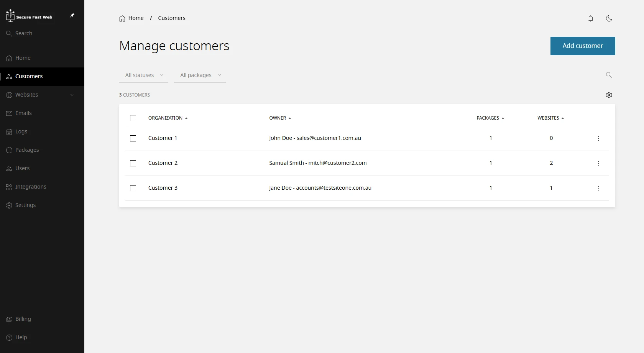Open the three-dot menu for Customer 2

598,163
